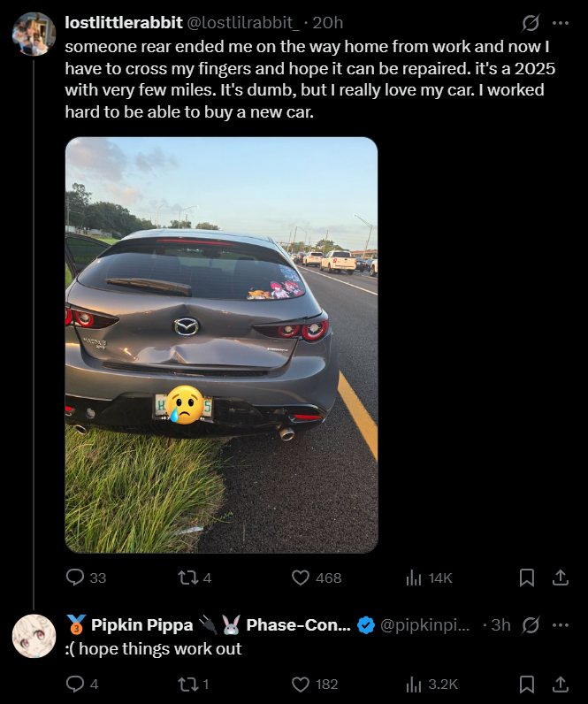Bookmark lostlittlerabbit's post
Image resolution: width=588 pixels, height=704 pixels.
pos(526,578)
